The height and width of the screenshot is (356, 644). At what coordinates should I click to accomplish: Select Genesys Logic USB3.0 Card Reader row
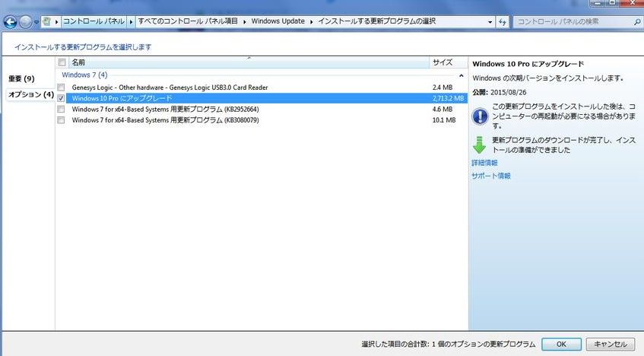coord(262,87)
